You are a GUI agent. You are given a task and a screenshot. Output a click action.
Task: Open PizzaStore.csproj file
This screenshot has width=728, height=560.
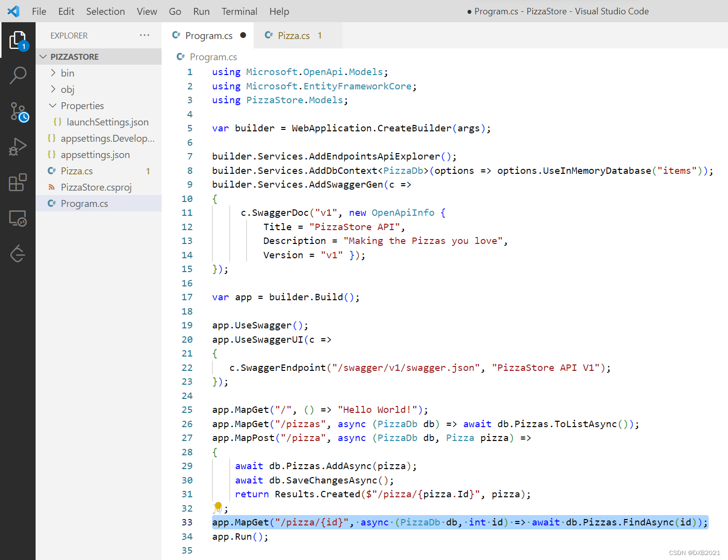pos(99,187)
